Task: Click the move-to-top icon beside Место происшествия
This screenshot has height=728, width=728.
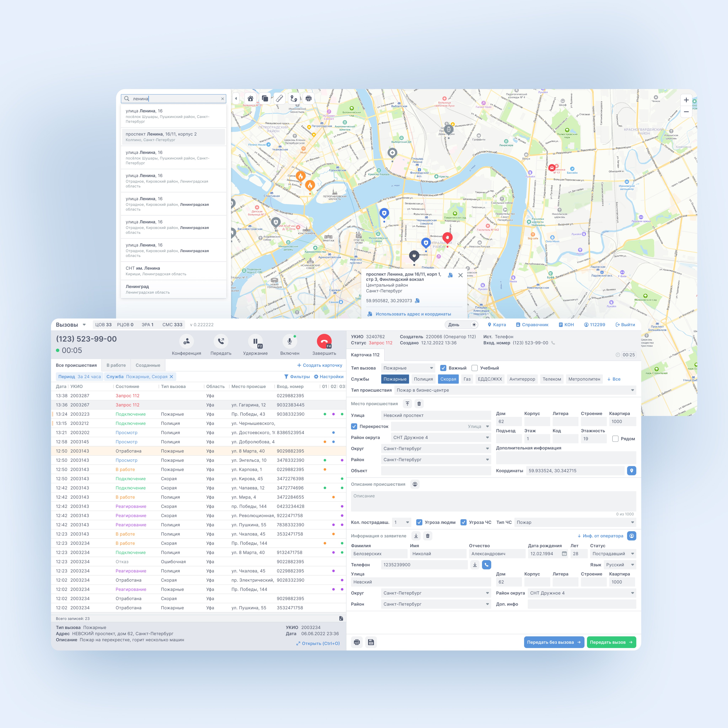Action: click(407, 404)
